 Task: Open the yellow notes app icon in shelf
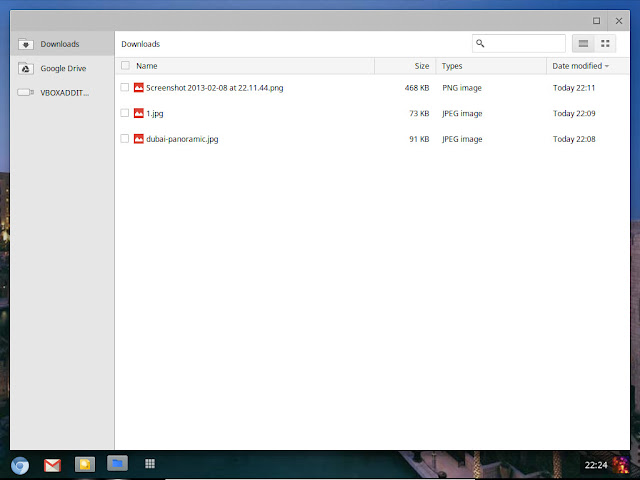pos(85,464)
